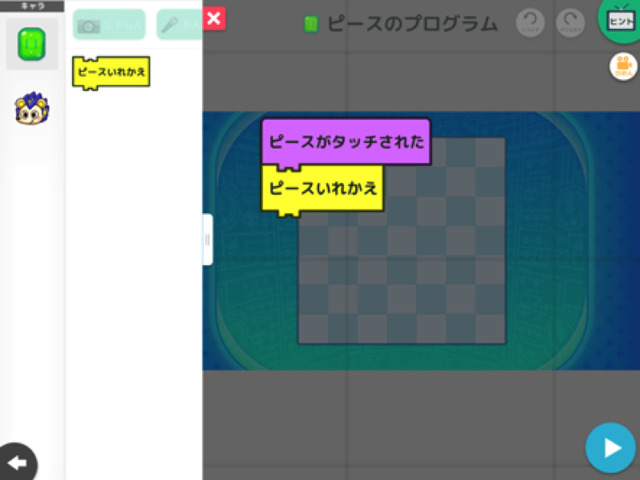Tap the camera photo button

(109, 25)
